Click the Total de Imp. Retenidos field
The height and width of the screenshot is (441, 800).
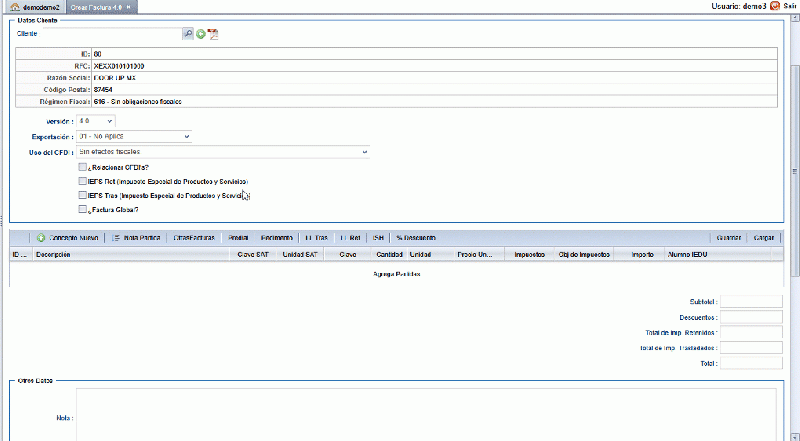click(751, 332)
